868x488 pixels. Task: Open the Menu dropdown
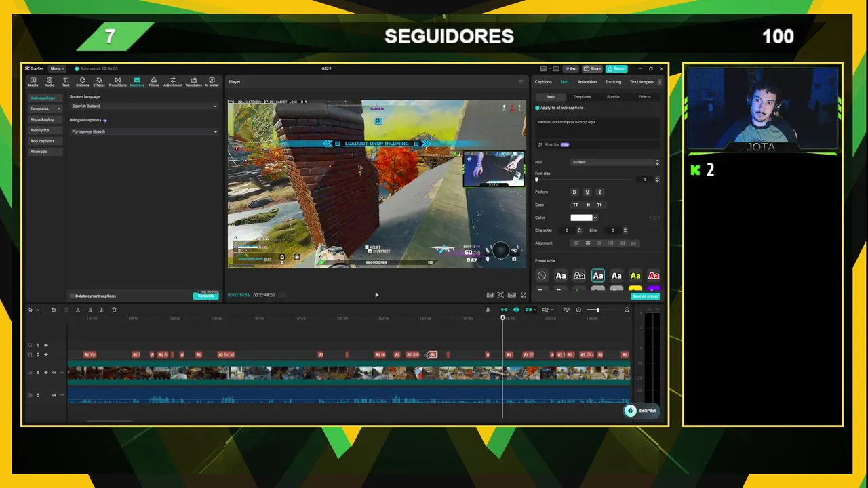tap(57, 68)
